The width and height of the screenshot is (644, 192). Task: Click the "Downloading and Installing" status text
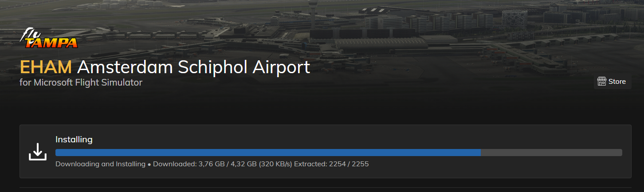(100, 164)
